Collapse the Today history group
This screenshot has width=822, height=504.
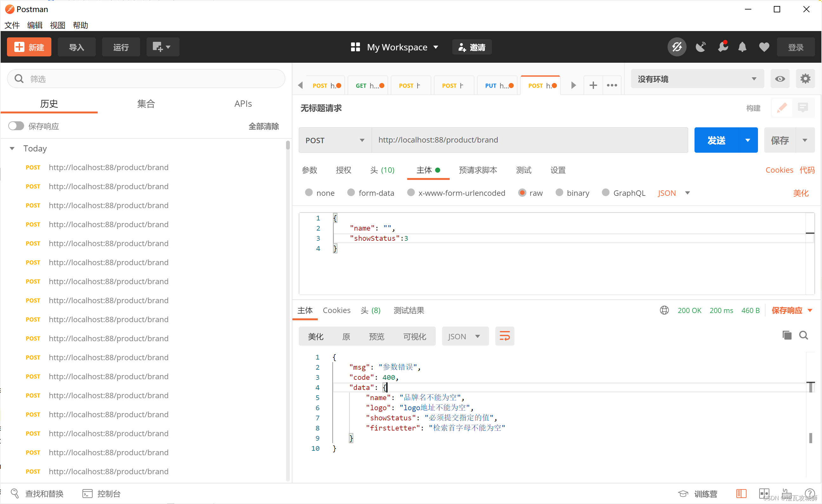tap(12, 148)
